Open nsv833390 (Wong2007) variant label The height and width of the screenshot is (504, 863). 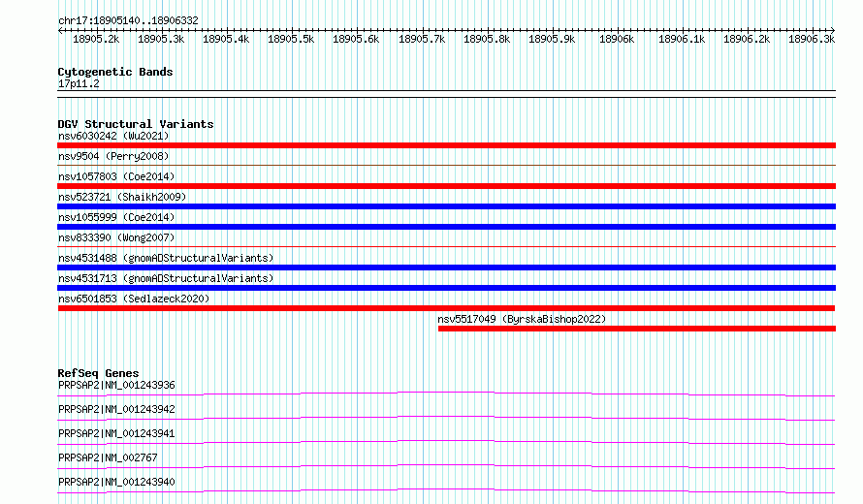click(116, 237)
